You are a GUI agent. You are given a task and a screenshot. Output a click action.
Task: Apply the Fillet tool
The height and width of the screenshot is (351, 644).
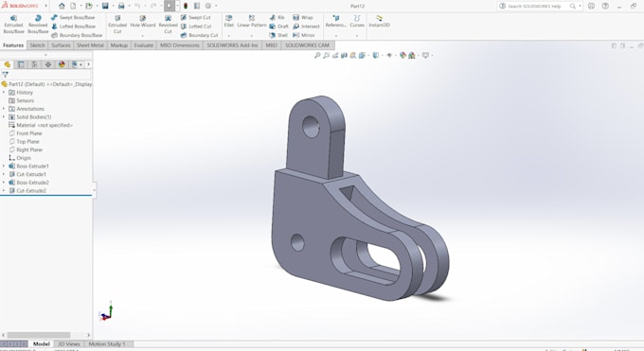pyautogui.click(x=229, y=22)
